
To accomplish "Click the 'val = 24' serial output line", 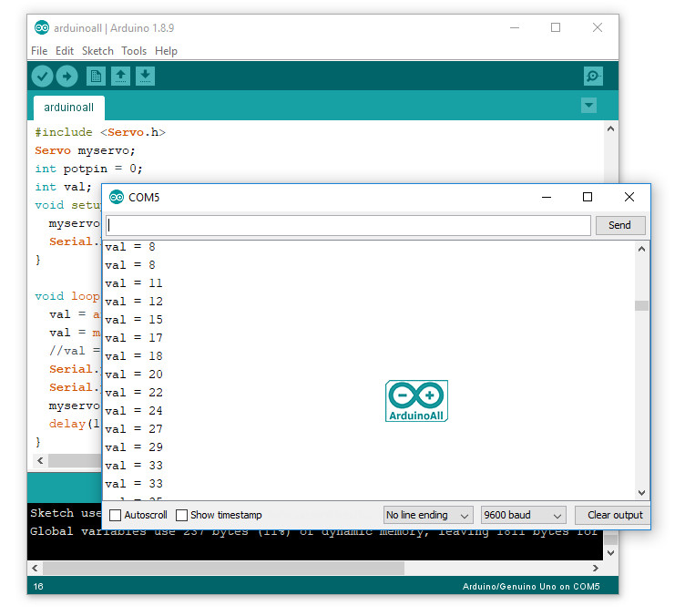I will click(x=134, y=411).
